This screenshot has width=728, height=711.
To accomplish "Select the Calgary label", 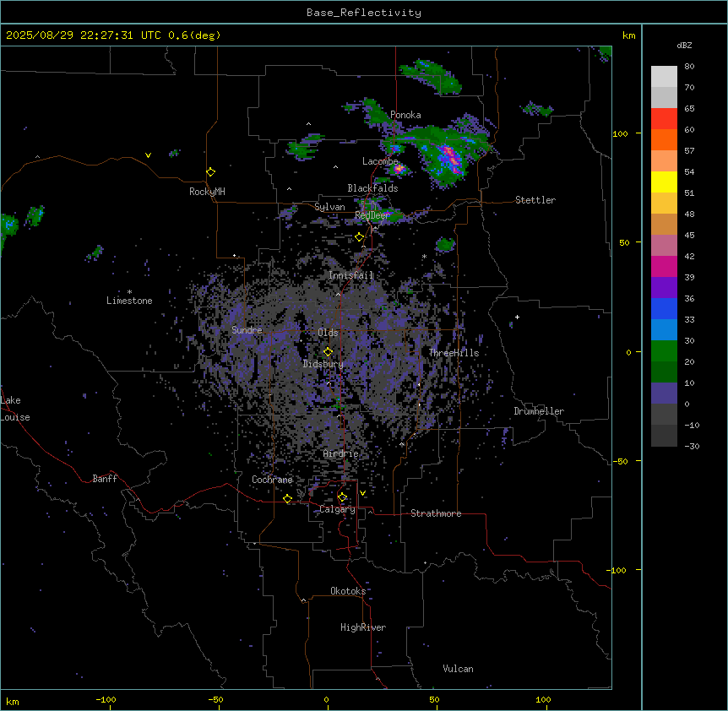I will point(338,509).
